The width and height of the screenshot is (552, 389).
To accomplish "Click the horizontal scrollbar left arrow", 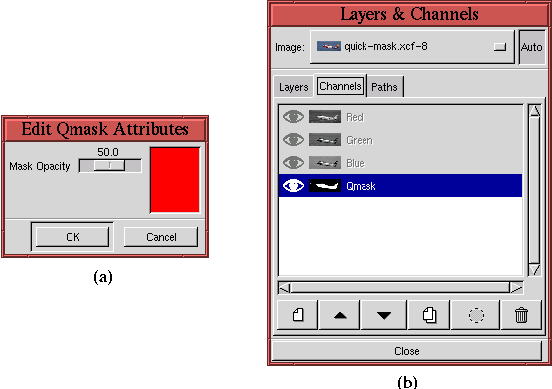I will pyautogui.click(x=284, y=288).
